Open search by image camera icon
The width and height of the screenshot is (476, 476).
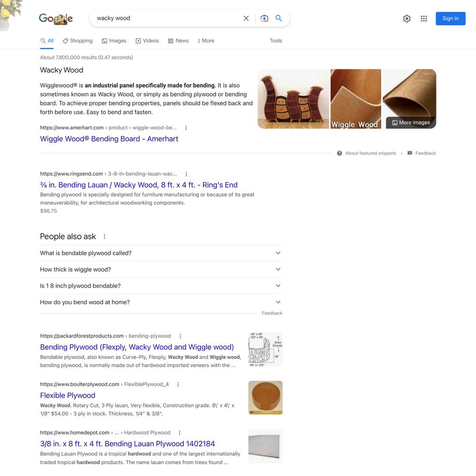[x=264, y=18]
